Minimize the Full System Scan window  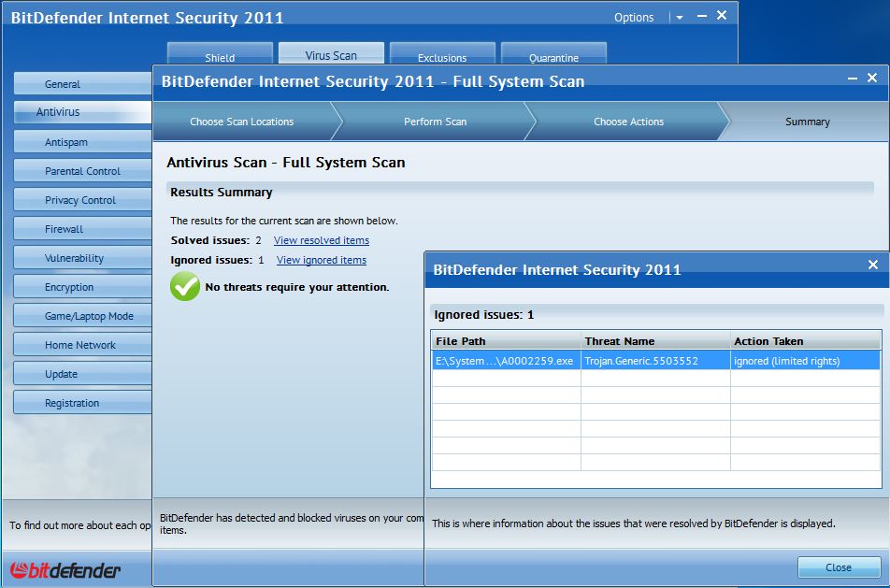coord(853,79)
